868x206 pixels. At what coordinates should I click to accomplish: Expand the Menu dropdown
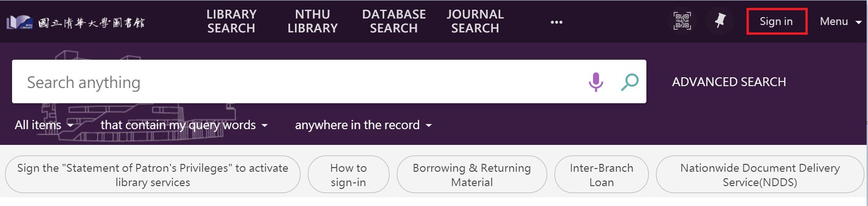[840, 21]
